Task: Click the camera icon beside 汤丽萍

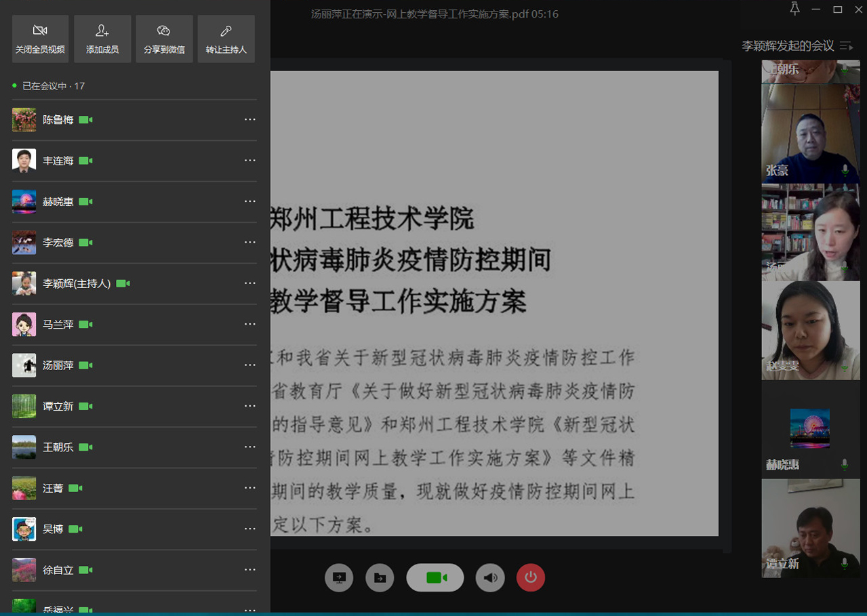Action: (85, 365)
